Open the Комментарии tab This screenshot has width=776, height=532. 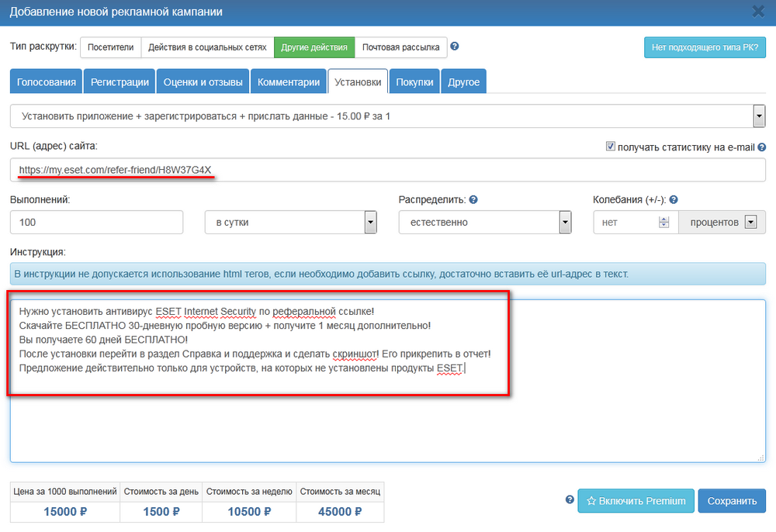click(288, 81)
